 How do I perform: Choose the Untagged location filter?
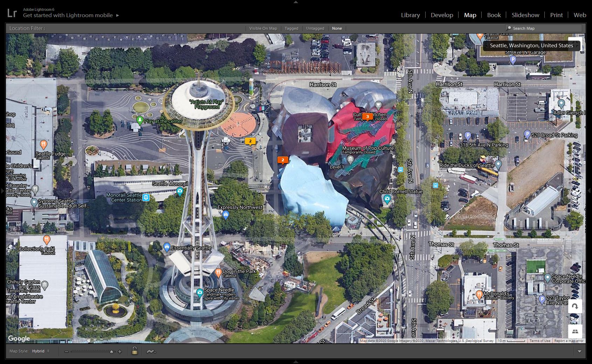click(315, 28)
